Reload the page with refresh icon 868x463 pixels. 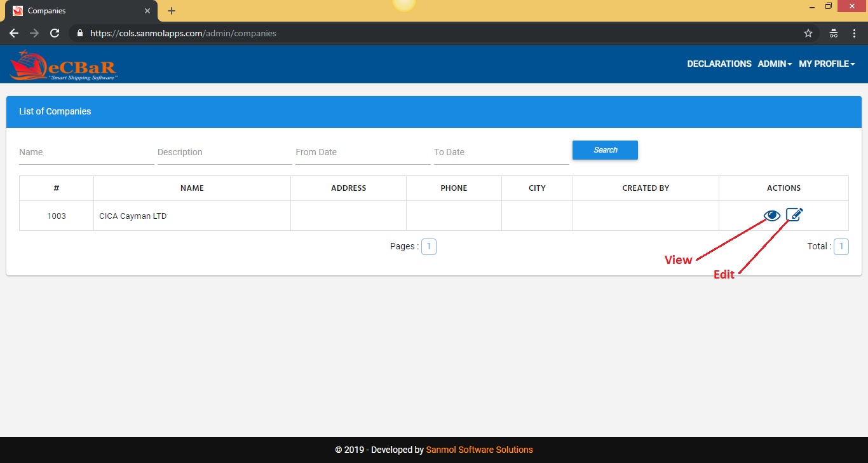55,33
